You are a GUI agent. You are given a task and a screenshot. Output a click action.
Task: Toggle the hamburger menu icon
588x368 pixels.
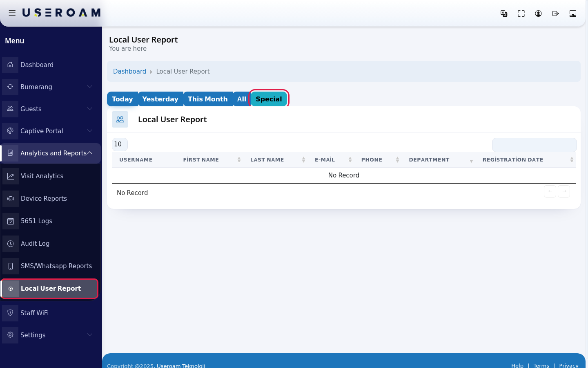(x=12, y=13)
